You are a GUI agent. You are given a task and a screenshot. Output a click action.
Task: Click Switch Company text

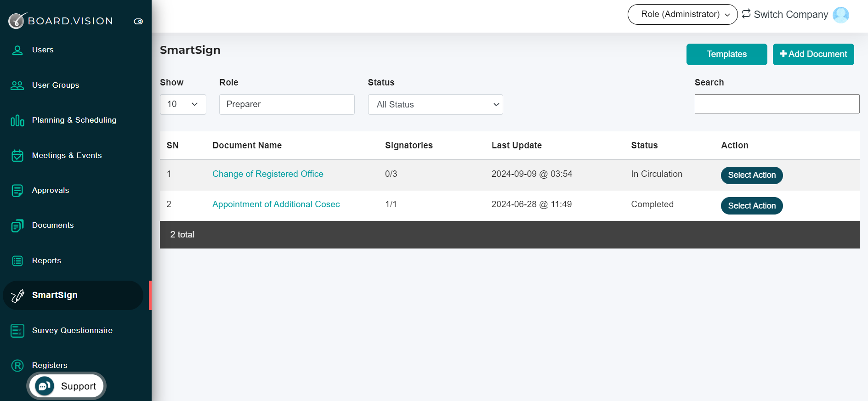pos(791,15)
